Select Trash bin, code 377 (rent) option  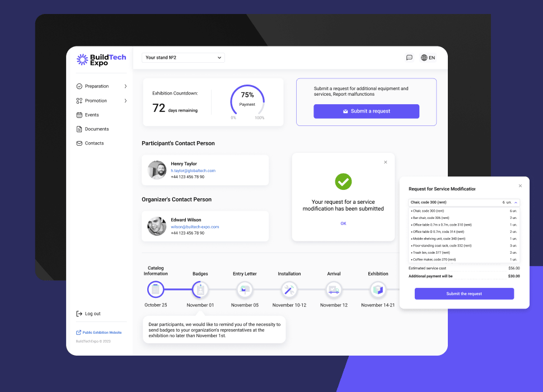(x=464, y=253)
